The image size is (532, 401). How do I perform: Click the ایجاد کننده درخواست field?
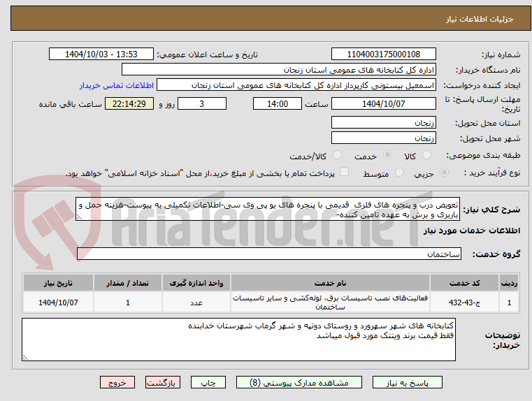(296, 85)
